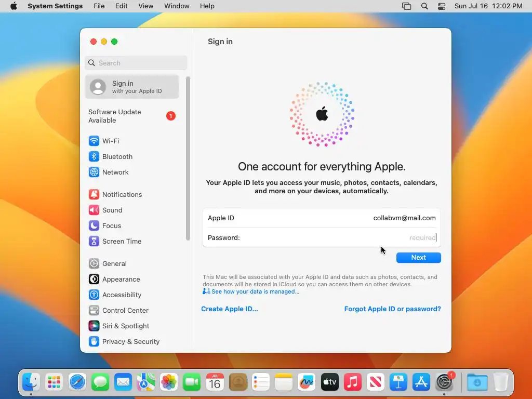Open Privacy & Security settings

point(124,342)
